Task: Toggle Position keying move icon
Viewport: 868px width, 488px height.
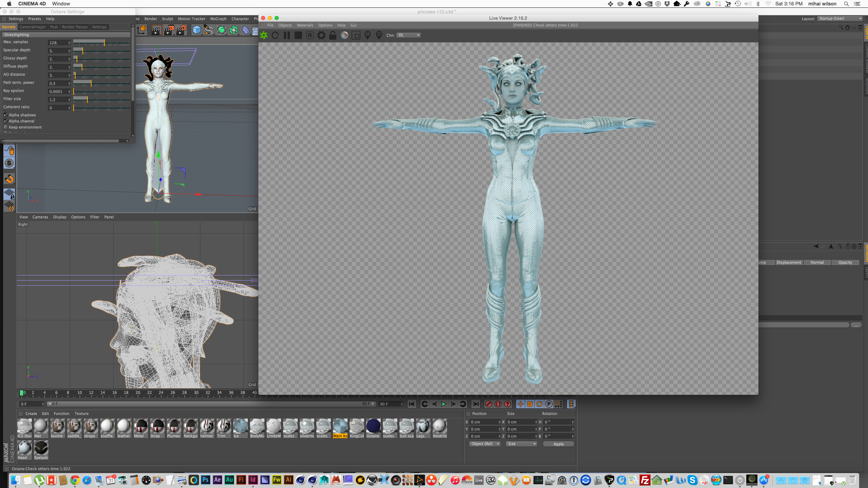Action: 520,404
